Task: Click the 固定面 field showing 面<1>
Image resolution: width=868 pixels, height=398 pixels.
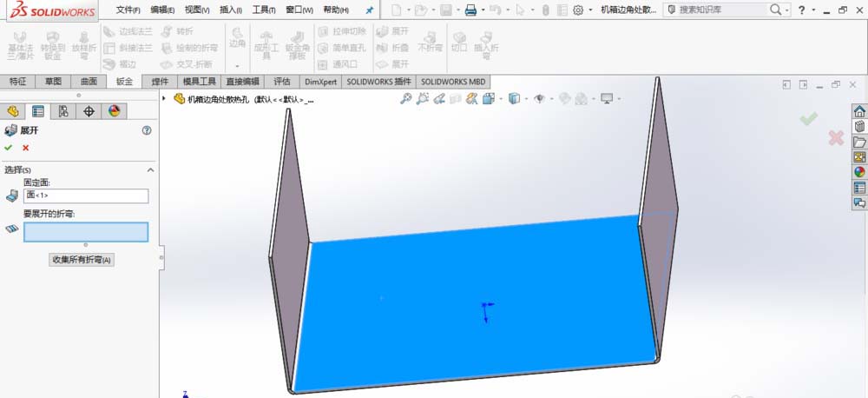Action: [x=86, y=196]
